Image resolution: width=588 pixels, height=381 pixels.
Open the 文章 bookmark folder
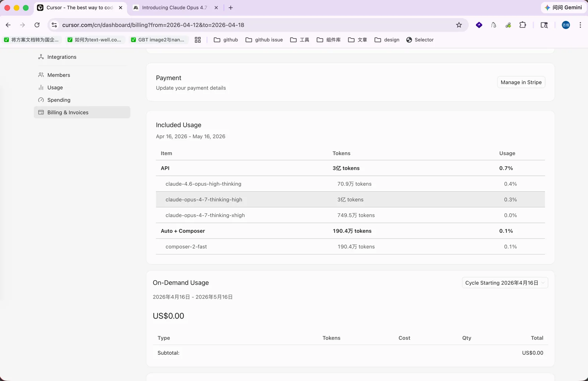(x=358, y=40)
